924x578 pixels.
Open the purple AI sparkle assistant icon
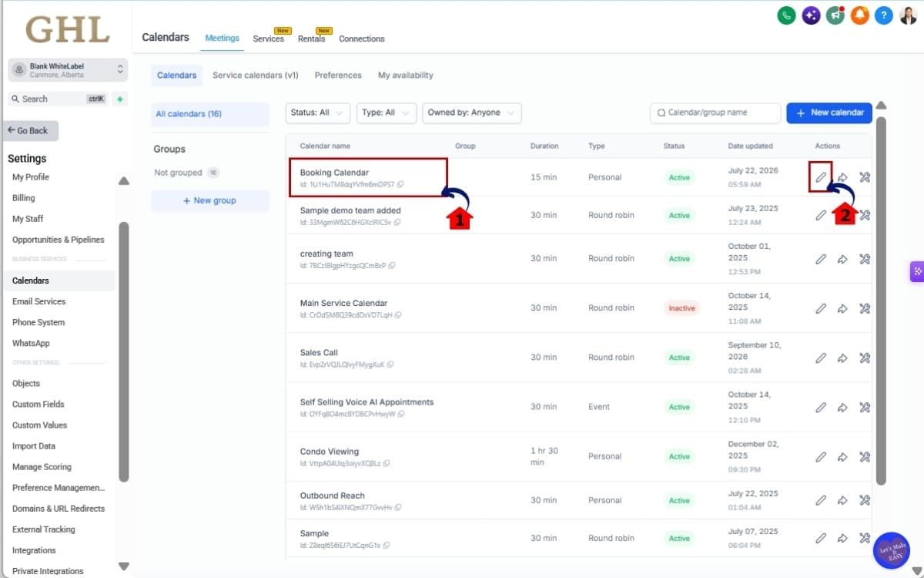coord(811,15)
